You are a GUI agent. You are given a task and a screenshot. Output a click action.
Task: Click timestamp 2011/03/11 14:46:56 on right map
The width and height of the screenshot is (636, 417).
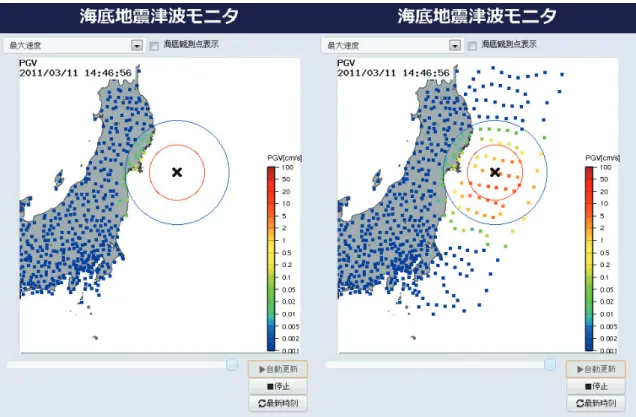393,73
